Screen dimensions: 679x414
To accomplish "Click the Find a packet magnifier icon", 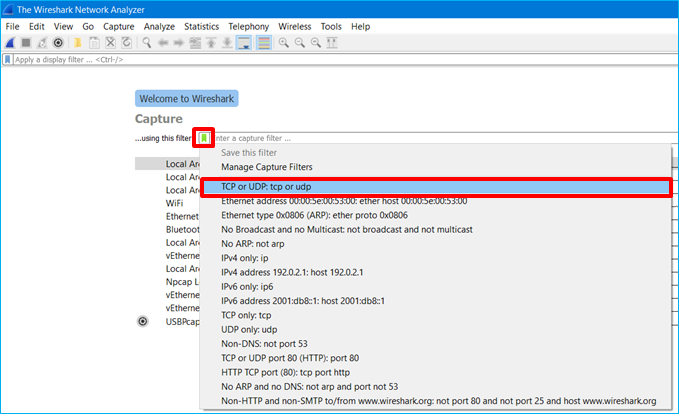I will tap(147, 43).
